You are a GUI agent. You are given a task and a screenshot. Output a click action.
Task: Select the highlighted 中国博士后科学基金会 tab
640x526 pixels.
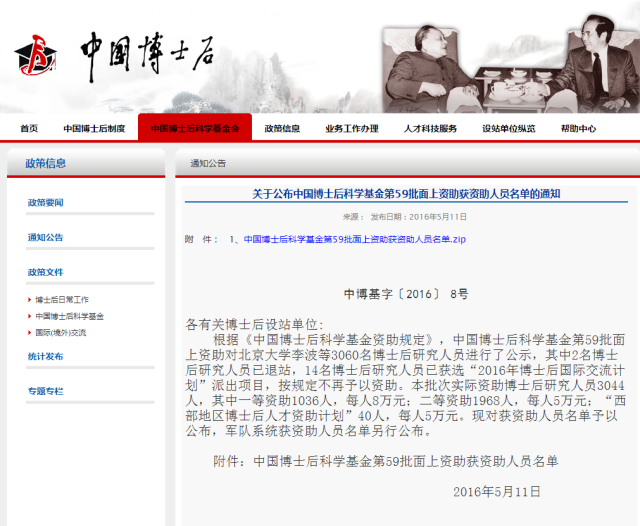pyautogui.click(x=194, y=128)
